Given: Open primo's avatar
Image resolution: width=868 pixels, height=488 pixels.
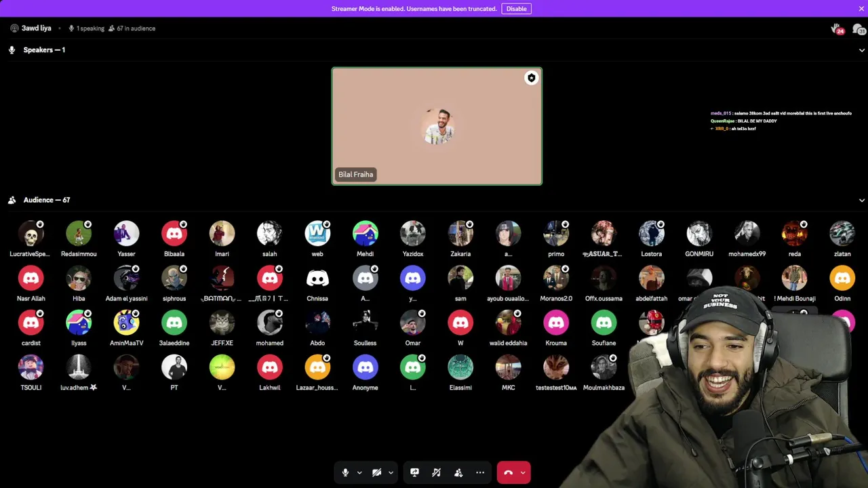Looking at the screenshot, I should [556, 233].
